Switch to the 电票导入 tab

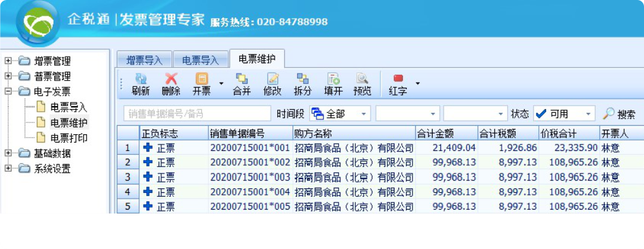200,60
